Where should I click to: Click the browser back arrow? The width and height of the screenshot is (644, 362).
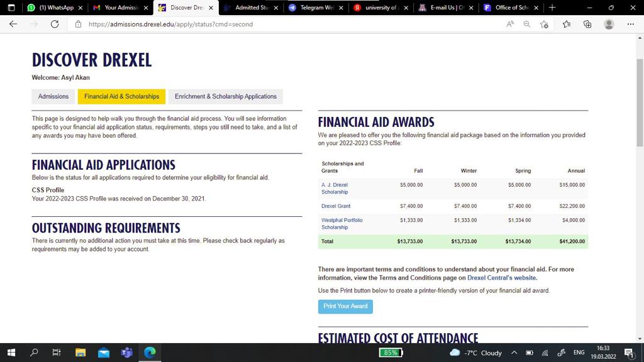point(13,24)
